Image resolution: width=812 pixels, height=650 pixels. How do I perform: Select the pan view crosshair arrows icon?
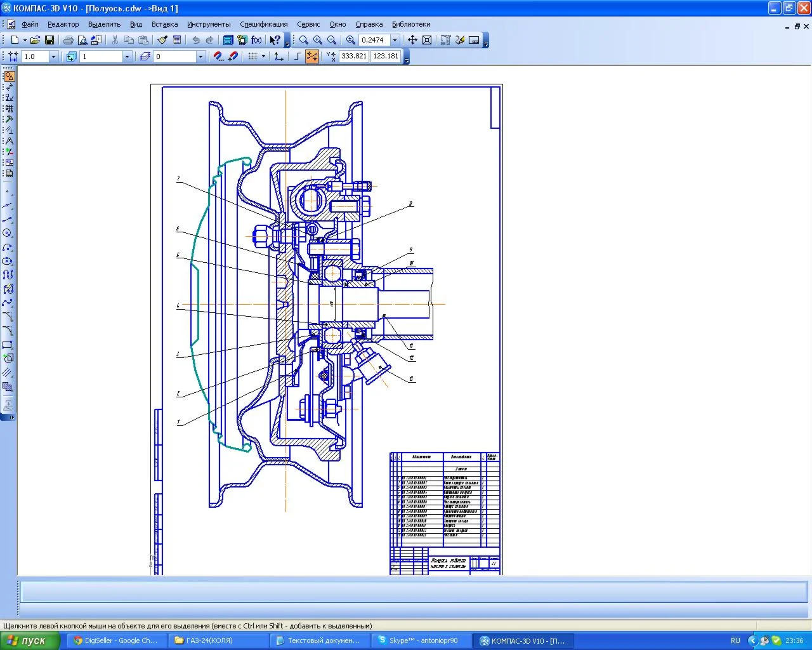pyautogui.click(x=412, y=40)
